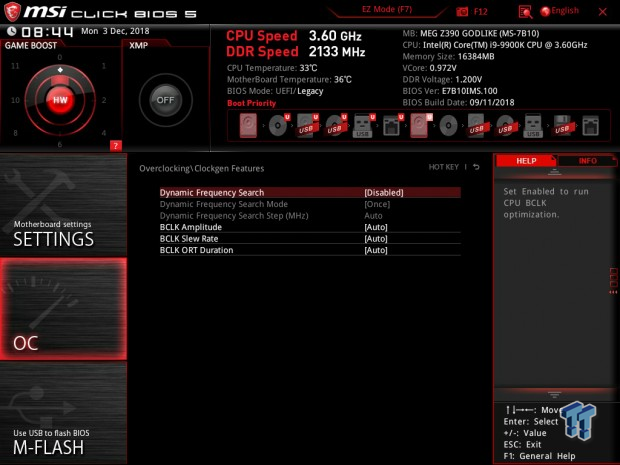Click the Mon 3 Dec, 2018 date
The image size is (620, 465).
click(115, 31)
